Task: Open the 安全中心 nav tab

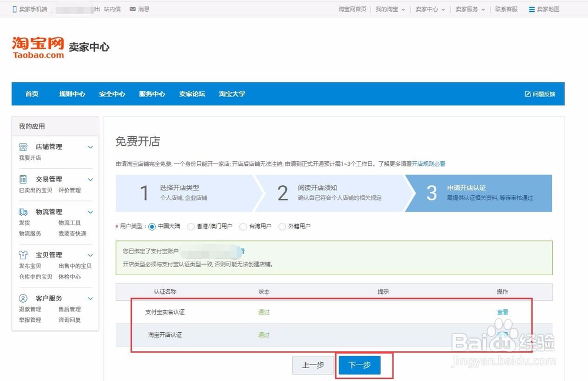Action: 112,93
